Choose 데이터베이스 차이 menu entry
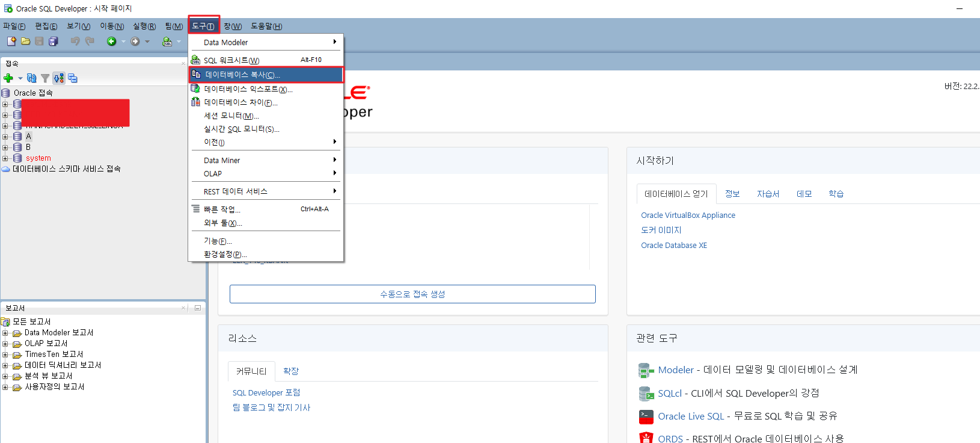980x443 pixels. coord(266,102)
